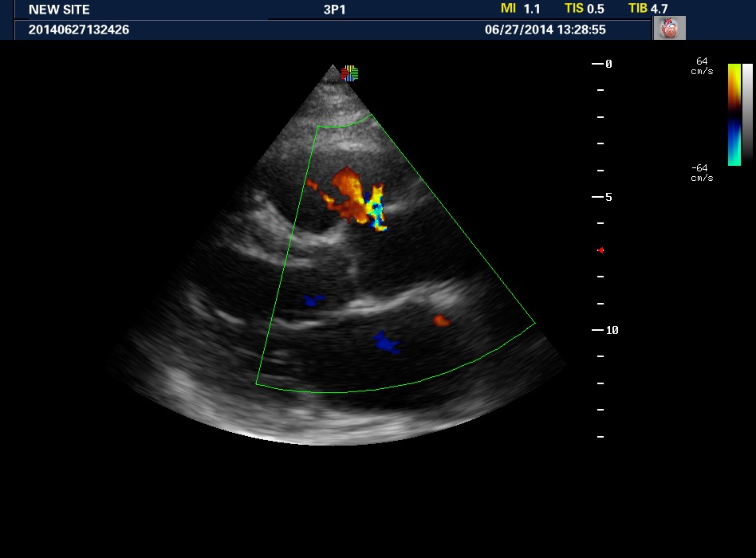Click the NEW SITE label

[x=59, y=10]
